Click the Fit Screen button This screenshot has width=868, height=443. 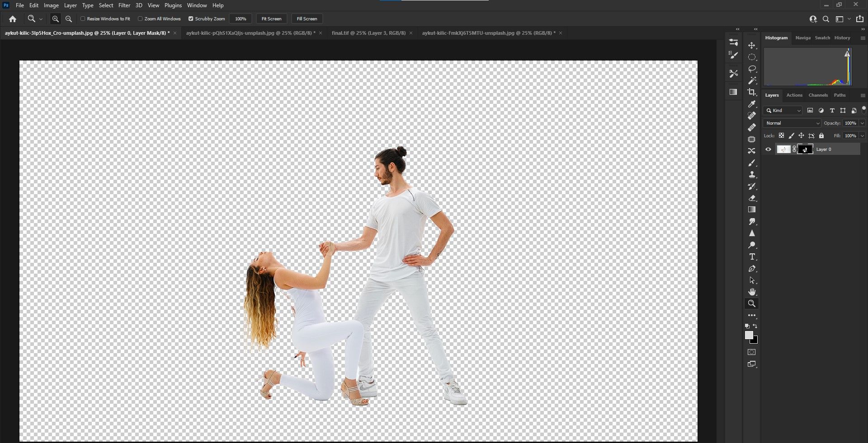click(x=271, y=19)
